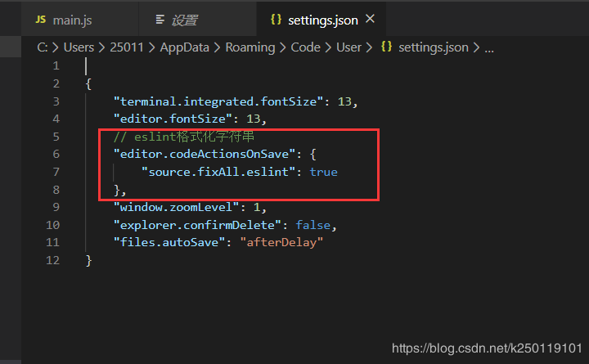Open the Code folder breadcrumb
The height and width of the screenshot is (364, 589).
click(305, 47)
